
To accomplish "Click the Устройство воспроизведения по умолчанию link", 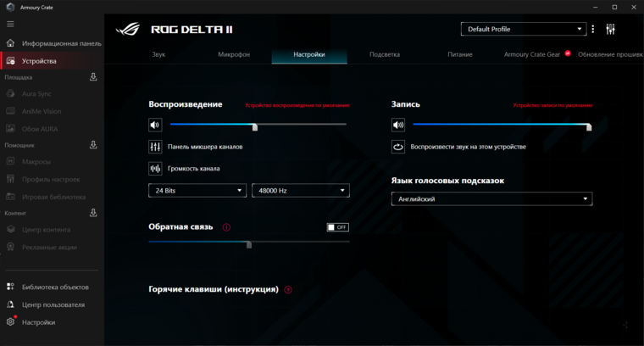I will click(x=297, y=105).
